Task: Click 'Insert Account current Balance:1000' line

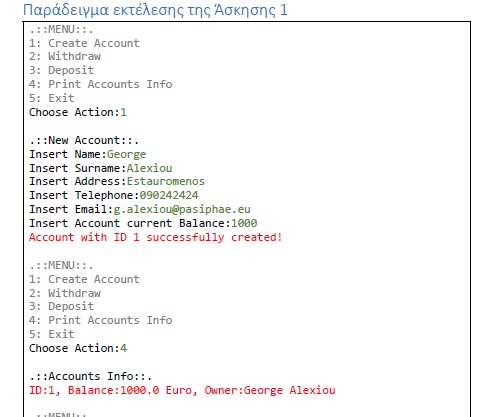Action: click(x=143, y=223)
